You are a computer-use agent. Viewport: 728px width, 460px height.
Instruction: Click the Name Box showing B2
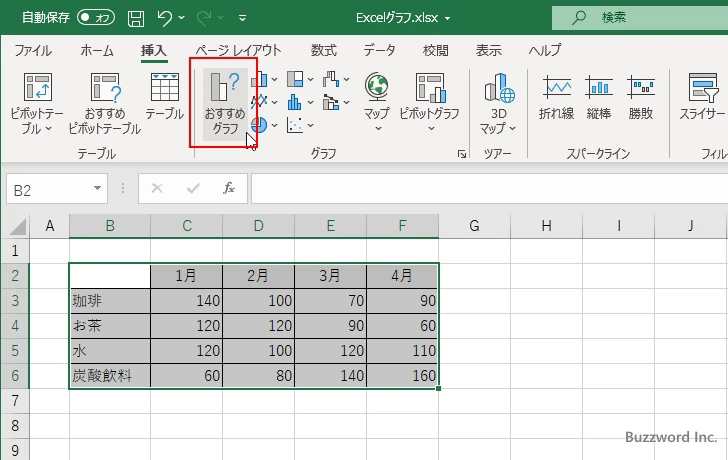[50, 189]
